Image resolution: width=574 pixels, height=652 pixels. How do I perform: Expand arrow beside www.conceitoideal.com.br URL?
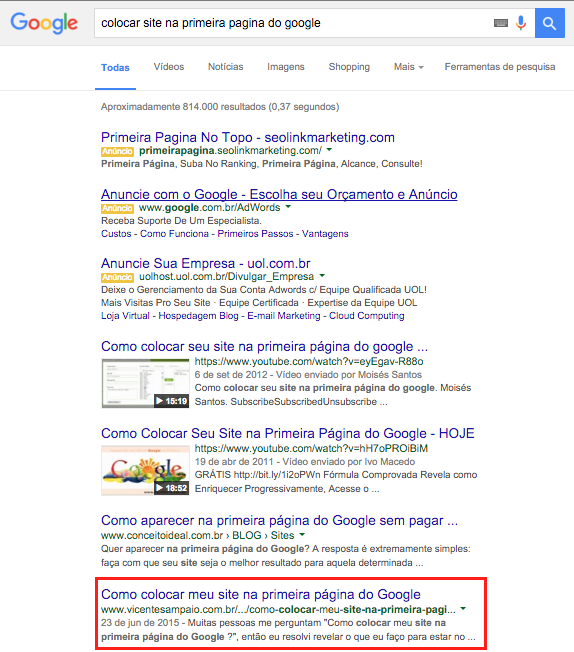tap(302, 535)
